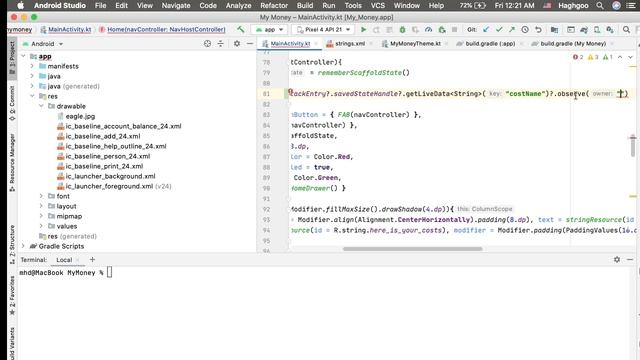Open the AVD Manager phone icon

(x=597, y=30)
